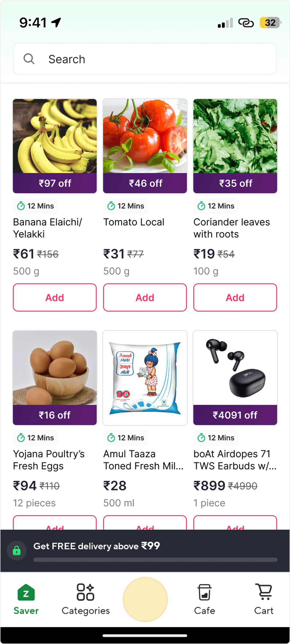Tap the coriander leaves product photo
The height and width of the screenshot is (644, 290).
click(235, 136)
